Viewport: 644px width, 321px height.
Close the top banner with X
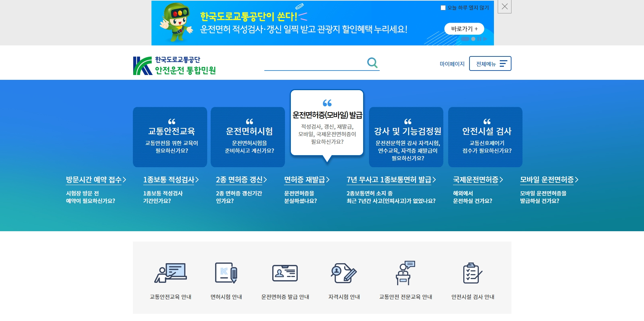(x=505, y=7)
